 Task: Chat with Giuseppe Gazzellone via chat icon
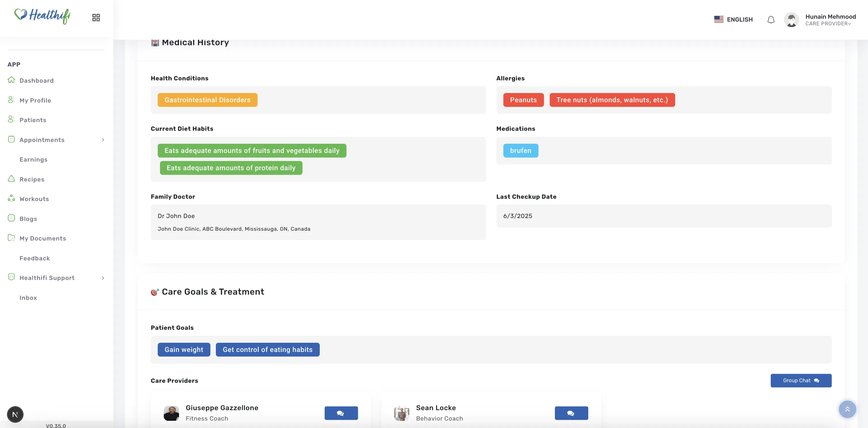pyautogui.click(x=341, y=413)
